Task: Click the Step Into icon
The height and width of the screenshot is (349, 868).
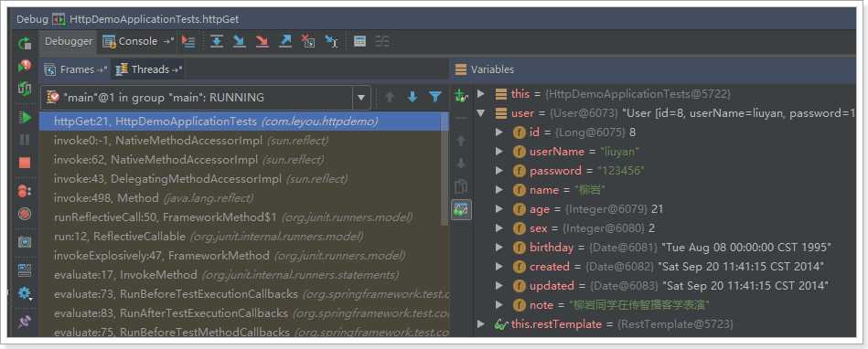Action: pyautogui.click(x=239, y=41)
